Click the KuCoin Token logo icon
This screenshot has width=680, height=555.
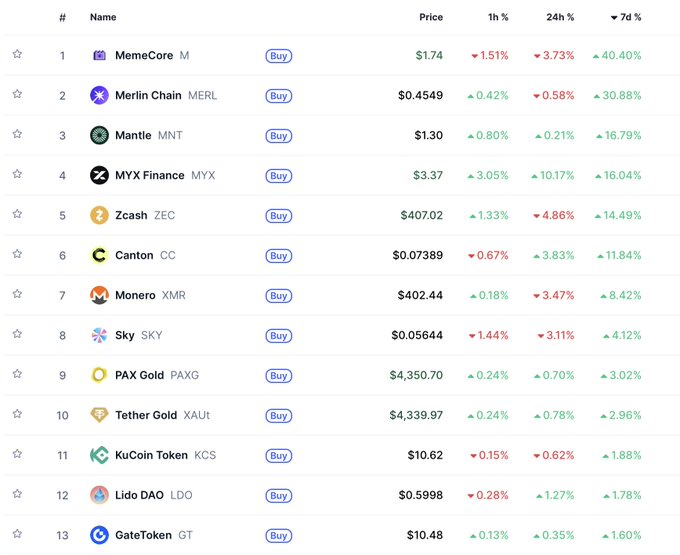pyautogui.click(x=99, y=455)
